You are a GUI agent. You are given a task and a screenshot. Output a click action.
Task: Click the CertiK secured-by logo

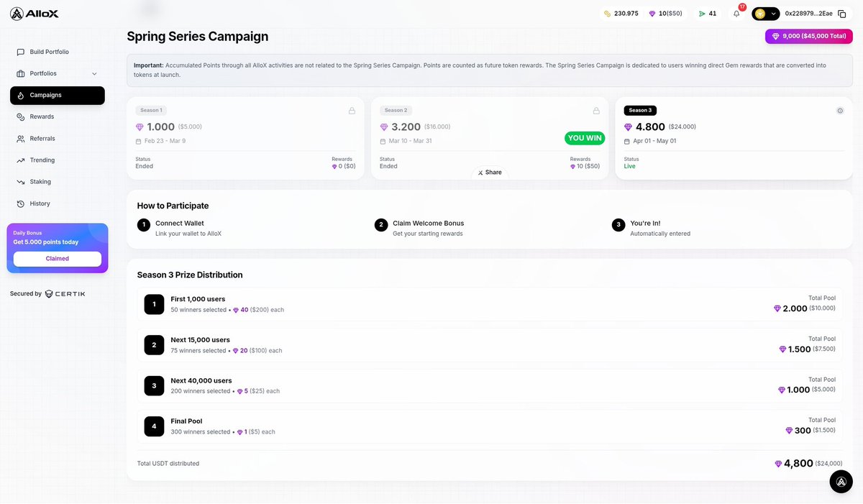pyautogui.click(x=65, y=293)
